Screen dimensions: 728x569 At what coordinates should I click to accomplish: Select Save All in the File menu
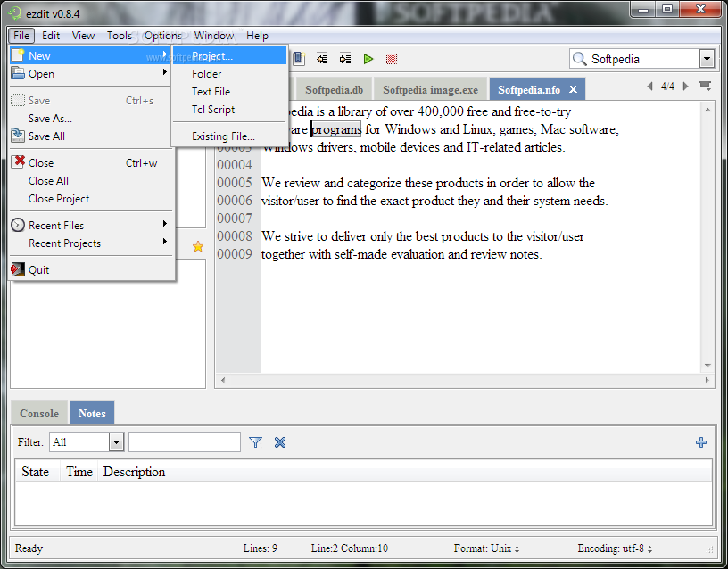(x=91, y=136)
